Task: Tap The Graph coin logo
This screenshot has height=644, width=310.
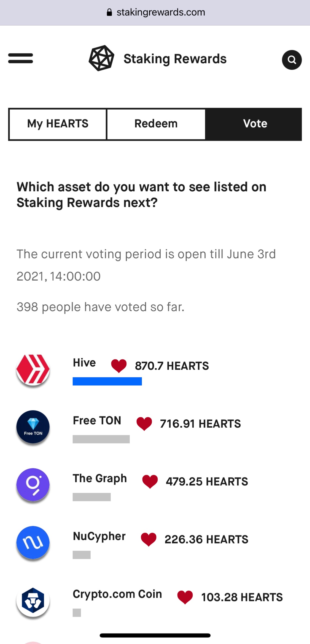Action: point(33,485)
